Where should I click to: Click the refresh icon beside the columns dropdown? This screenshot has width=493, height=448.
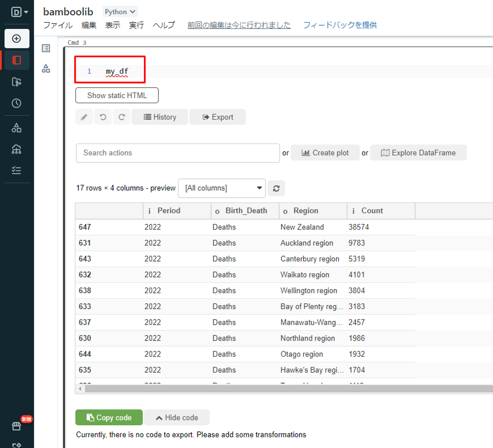pos(276,188)
